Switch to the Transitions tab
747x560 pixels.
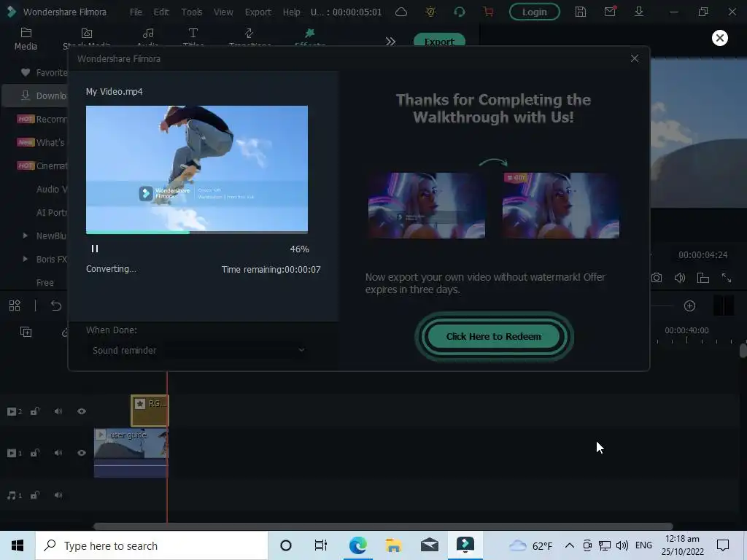(249, 38)
